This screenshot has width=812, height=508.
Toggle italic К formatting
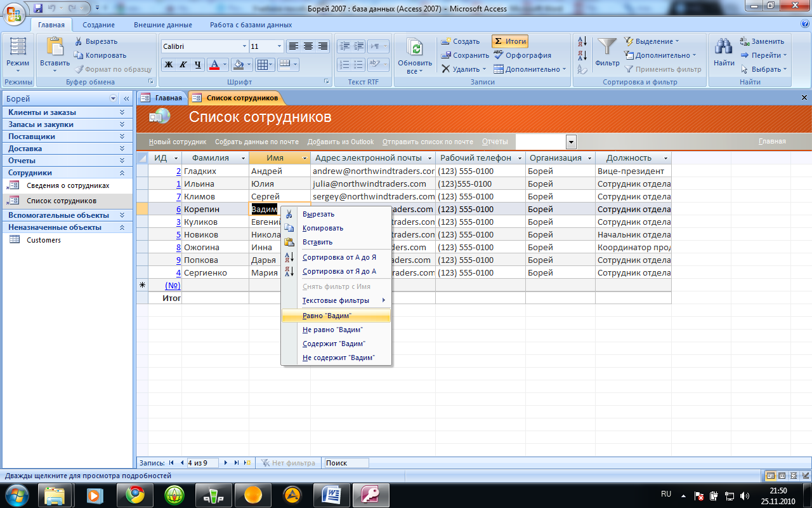point(183,64)
